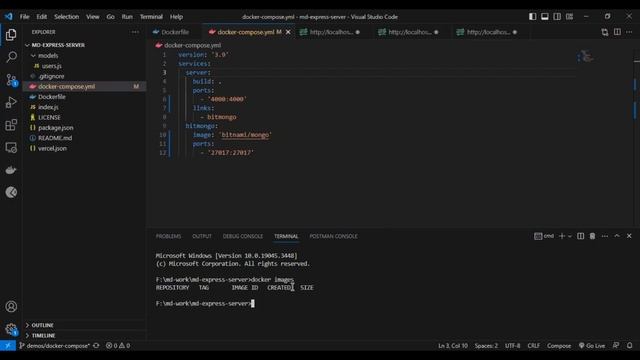The image size is (640, 360).
Task: Switch to the POSTMAN CONSOLE tab
Action: pos(333,236)
